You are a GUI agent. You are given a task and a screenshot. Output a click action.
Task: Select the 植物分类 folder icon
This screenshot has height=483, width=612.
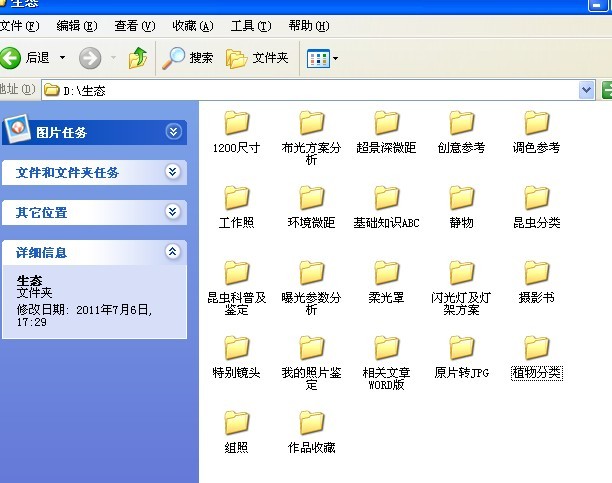(x=537, y=348)
